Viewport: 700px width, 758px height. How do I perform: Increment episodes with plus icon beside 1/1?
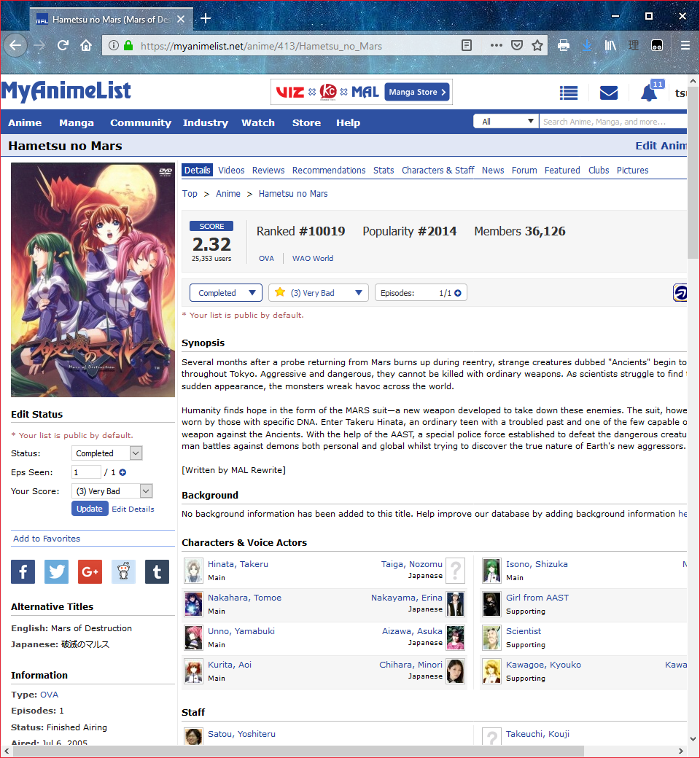click(x=458, y=293)
